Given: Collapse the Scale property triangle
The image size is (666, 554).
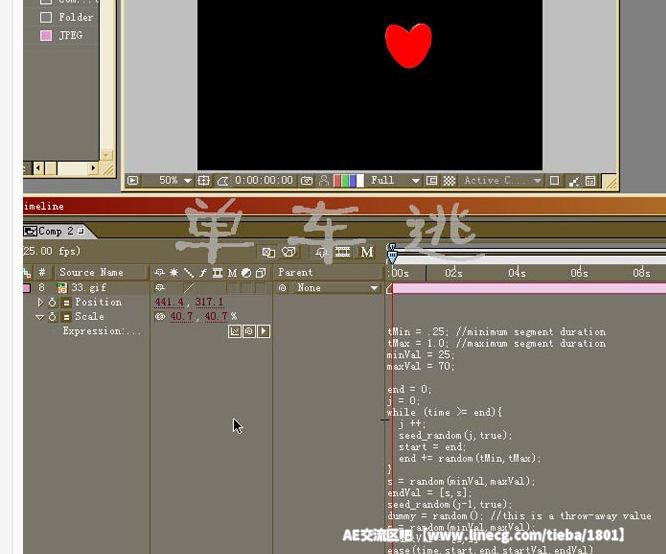Looking at the screenshot, I should pyautogui.click(x=40, y=317).
